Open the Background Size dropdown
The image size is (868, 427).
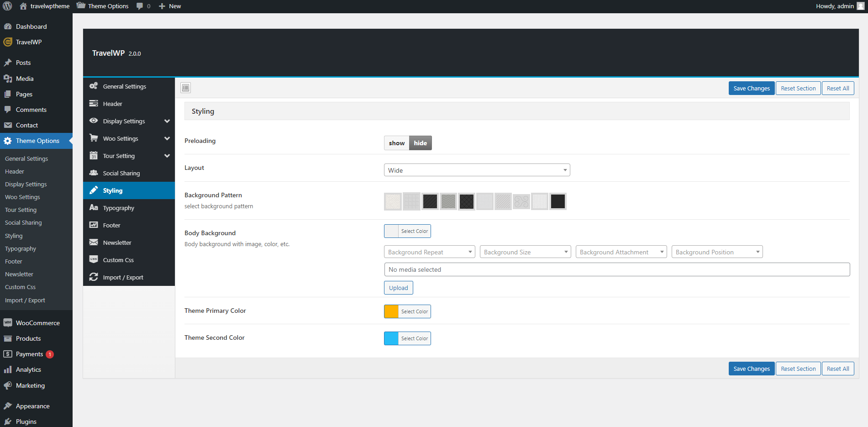click(525, 252)
